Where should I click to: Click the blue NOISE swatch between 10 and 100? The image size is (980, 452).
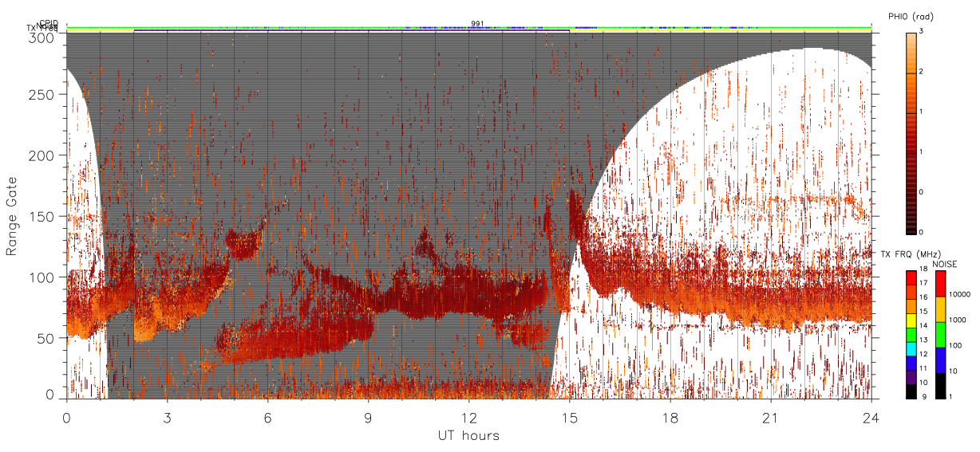point(940,360)
